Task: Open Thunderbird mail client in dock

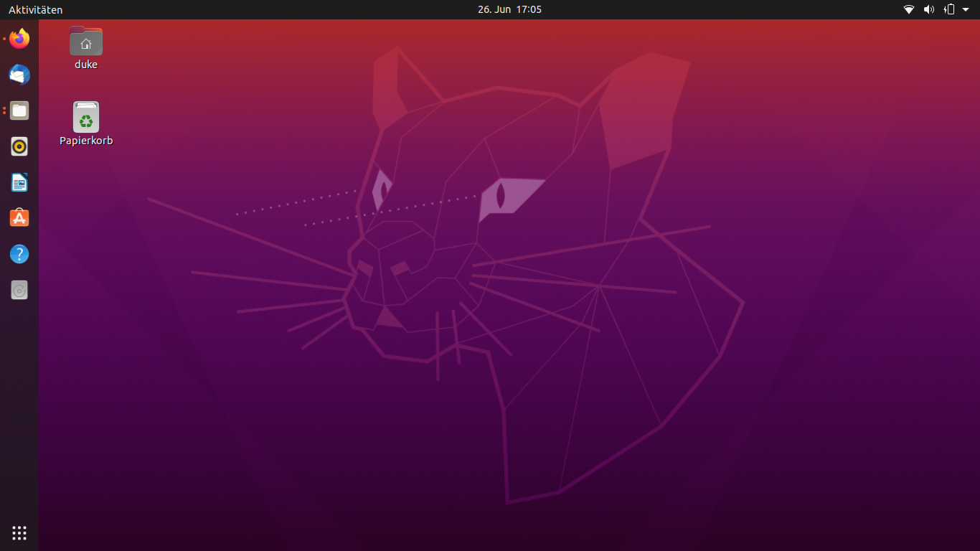Action: tap(19, 75)
